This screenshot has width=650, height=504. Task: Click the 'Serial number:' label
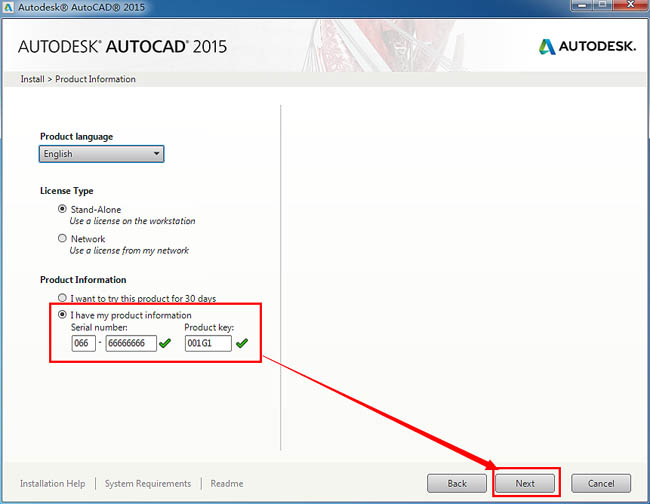point(99,327)
